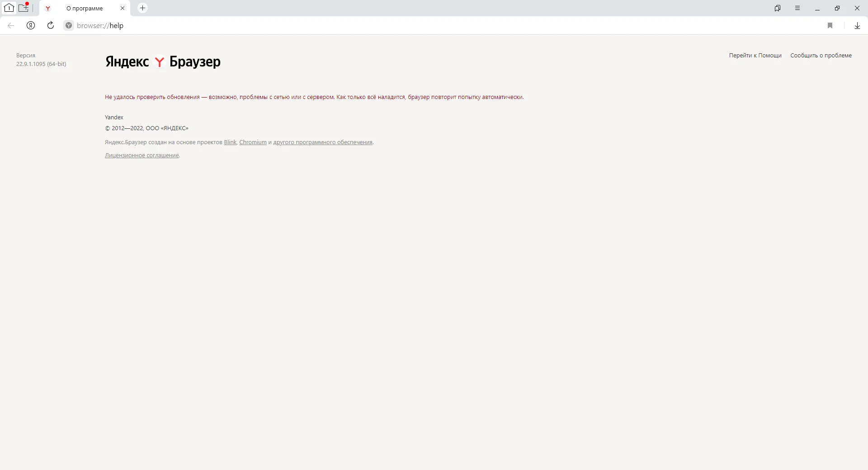This screenshot has height=470, width=868.
Task: Open the downloads arrow icon
Action: (857, 25)
